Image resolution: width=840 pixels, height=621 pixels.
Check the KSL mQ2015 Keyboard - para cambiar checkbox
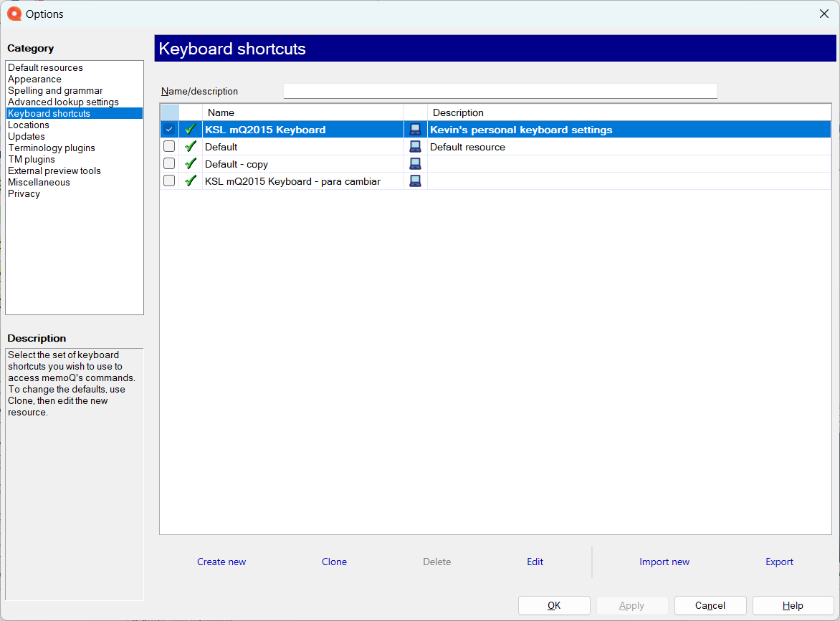pyautogui.click(x=169, y=180)
